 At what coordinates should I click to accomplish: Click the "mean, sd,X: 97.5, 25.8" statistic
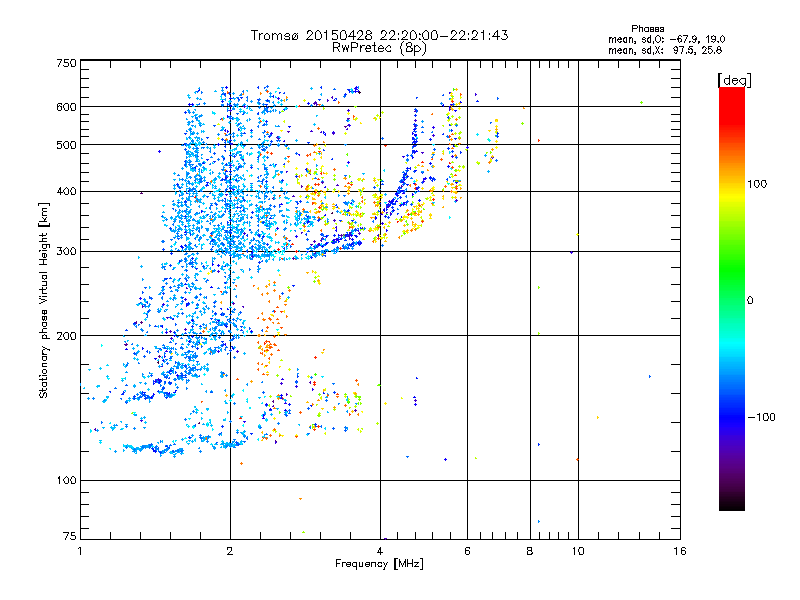665,50
